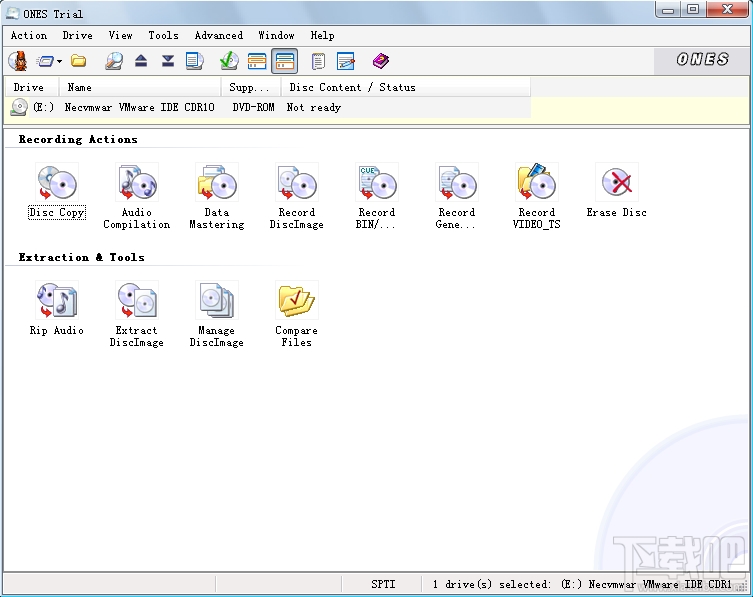The width and height of the screenshot is (753, 597).
Task: Toggle the highlighted panel layout icon
Action: [284, 61]
